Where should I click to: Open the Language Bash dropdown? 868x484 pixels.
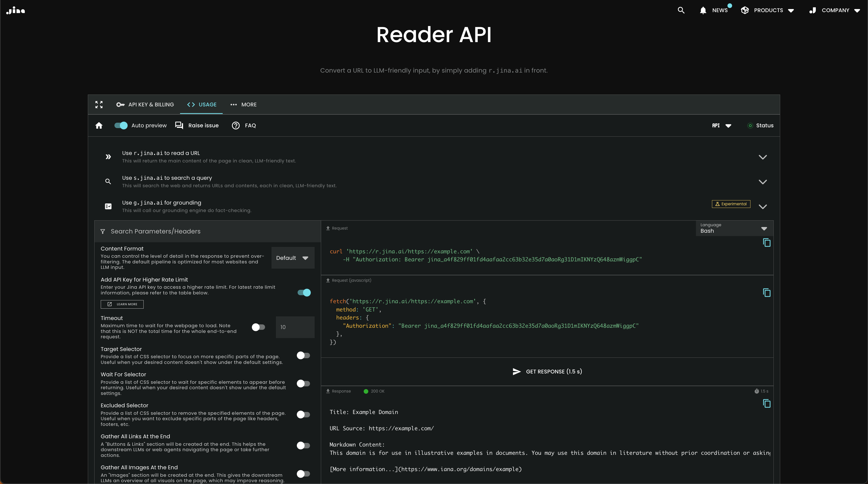[734, 228]
